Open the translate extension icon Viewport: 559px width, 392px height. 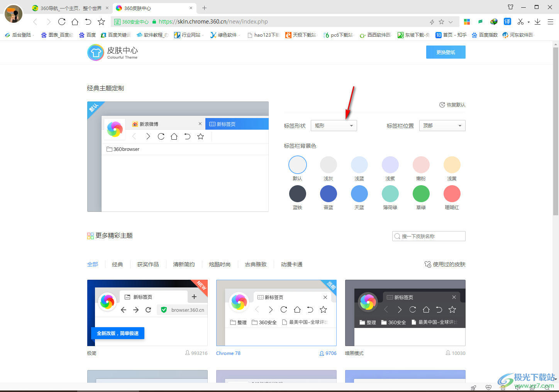coord(507,22)
